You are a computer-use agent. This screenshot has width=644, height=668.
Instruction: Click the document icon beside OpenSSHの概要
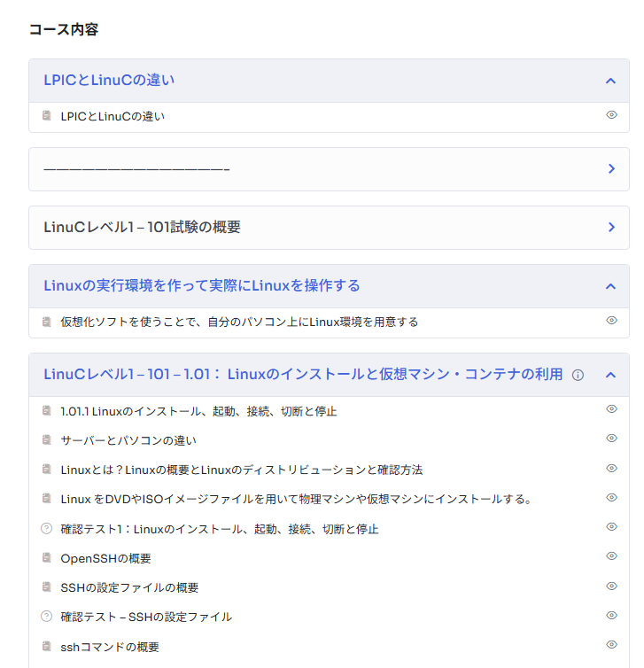(x=47, y=558)
